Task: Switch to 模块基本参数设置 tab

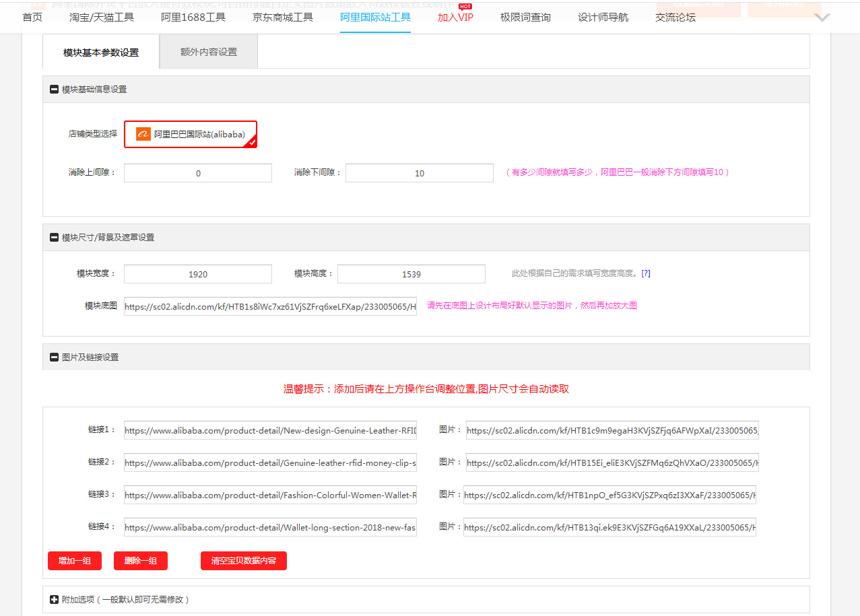Action: [x=101, y=52]
